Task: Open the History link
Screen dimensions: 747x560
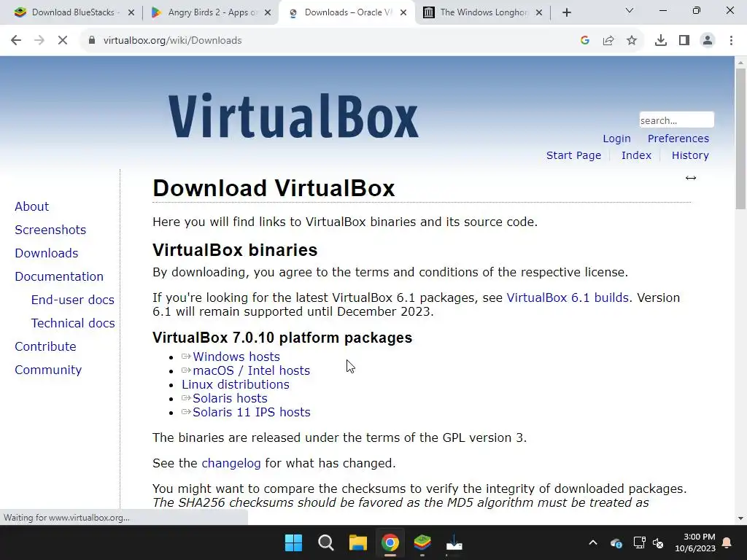Action: point(690,155)
